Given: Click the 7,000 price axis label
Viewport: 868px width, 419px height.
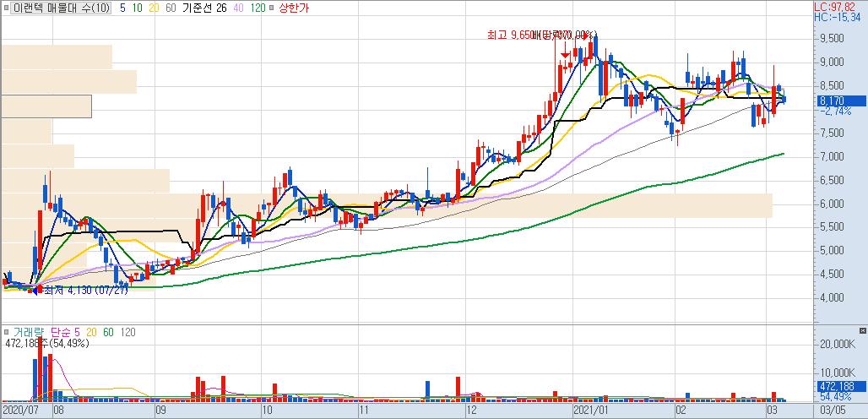Looking at the screenshot, I should click(832, 156).
